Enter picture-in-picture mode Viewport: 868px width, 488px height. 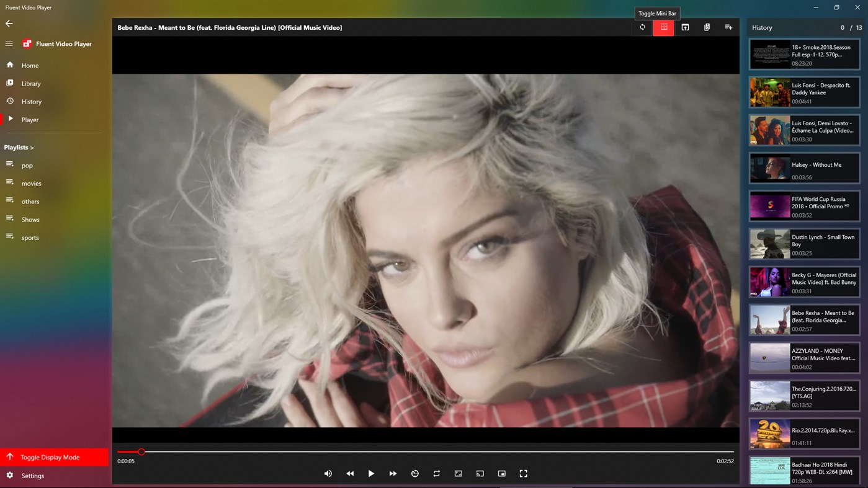tap(501, 473)
